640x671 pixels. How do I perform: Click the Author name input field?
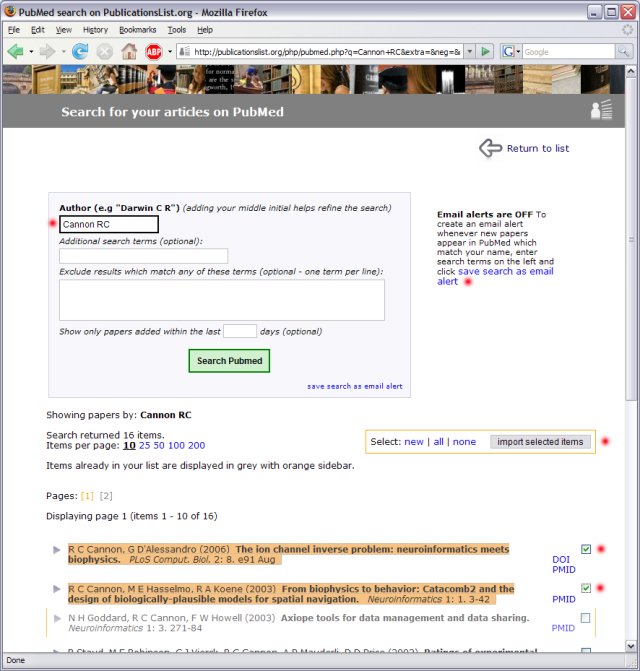(108, 224)
